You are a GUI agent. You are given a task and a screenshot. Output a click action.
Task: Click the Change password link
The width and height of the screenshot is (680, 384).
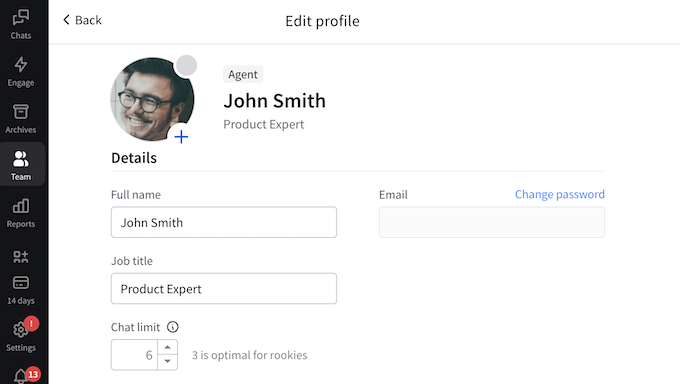pos(559,194)
